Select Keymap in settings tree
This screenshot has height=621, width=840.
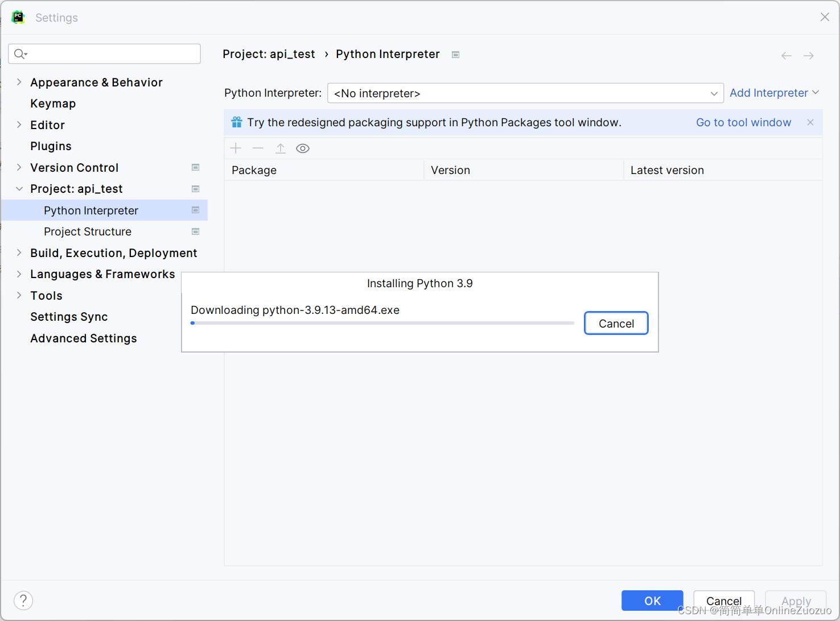(x=53, y=103)
